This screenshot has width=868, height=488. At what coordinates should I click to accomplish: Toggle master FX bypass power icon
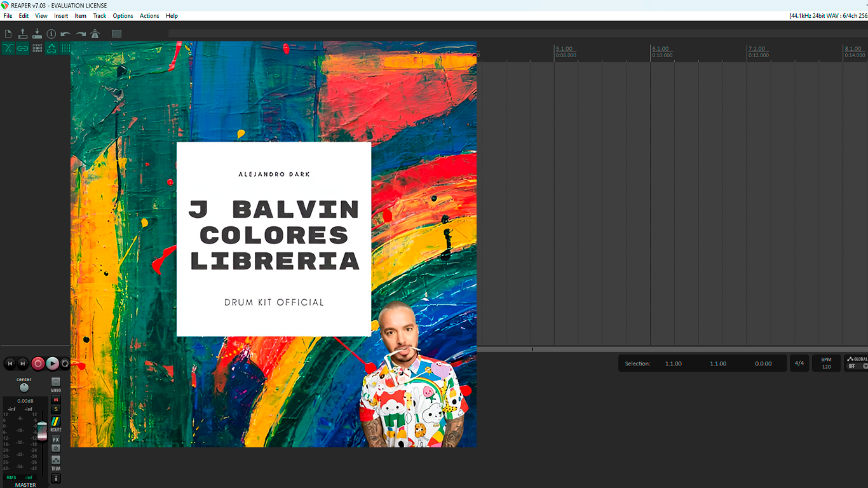pyautogui.click(x=56, y=448)
